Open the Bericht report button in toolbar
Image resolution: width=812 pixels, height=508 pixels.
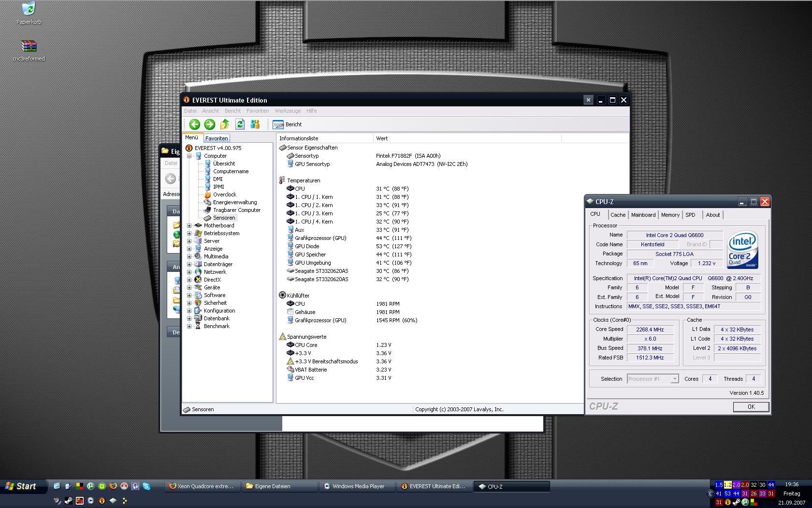pyautogui.click(x=288, y=124)
